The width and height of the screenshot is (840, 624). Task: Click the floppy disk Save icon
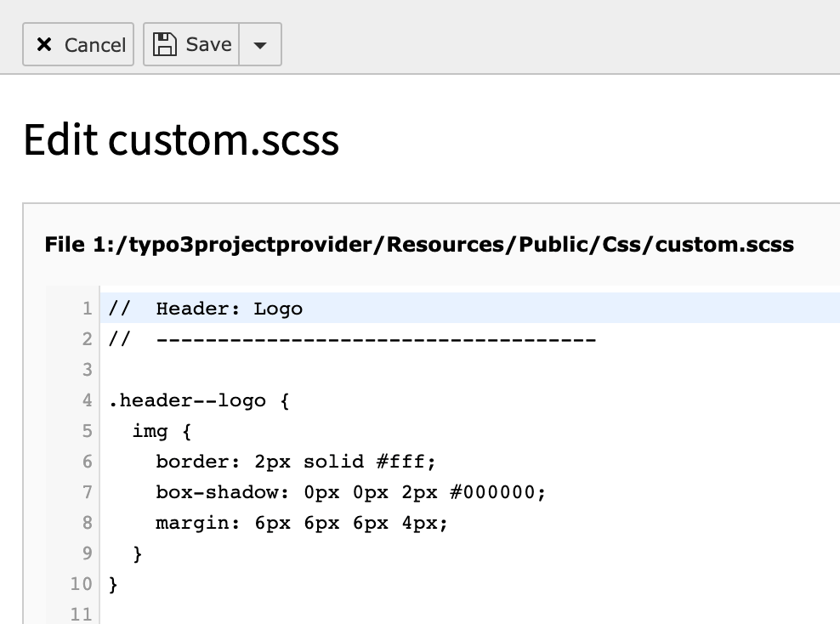click(x=164, y=44)
